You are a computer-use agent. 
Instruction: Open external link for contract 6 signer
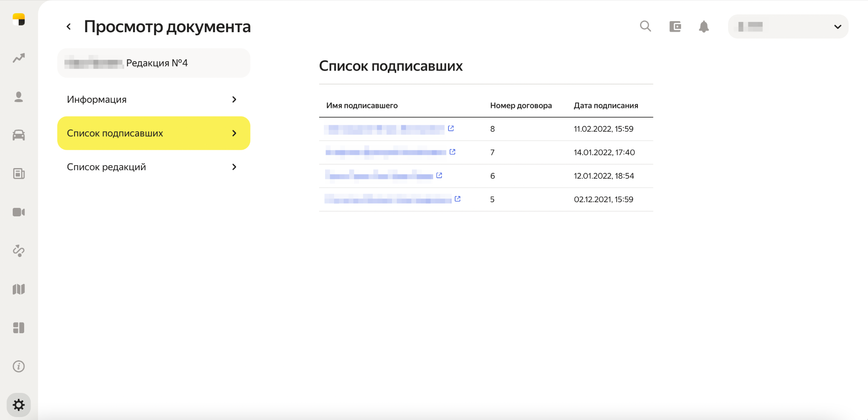click(x=439, y=175)
